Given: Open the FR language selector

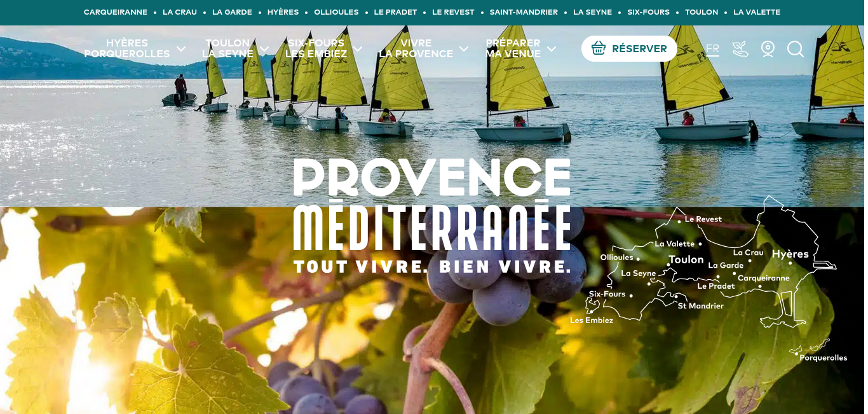Looking at the screenshot, I should [x=712, y=49].
